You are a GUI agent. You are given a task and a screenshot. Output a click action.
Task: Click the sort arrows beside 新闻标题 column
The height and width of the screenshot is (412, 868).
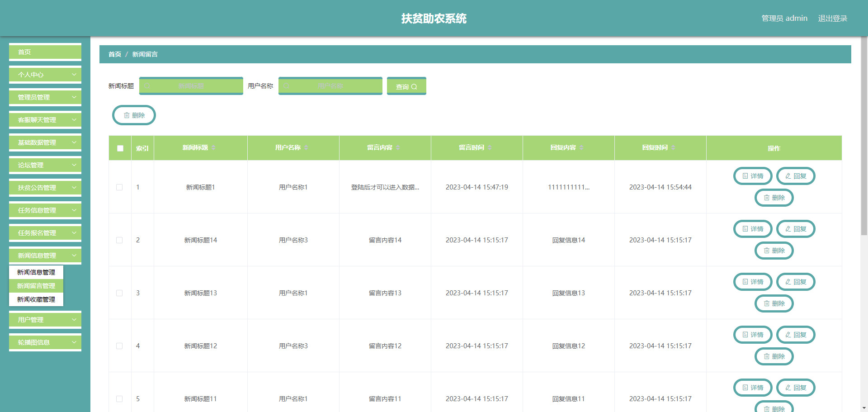[213, 148]
